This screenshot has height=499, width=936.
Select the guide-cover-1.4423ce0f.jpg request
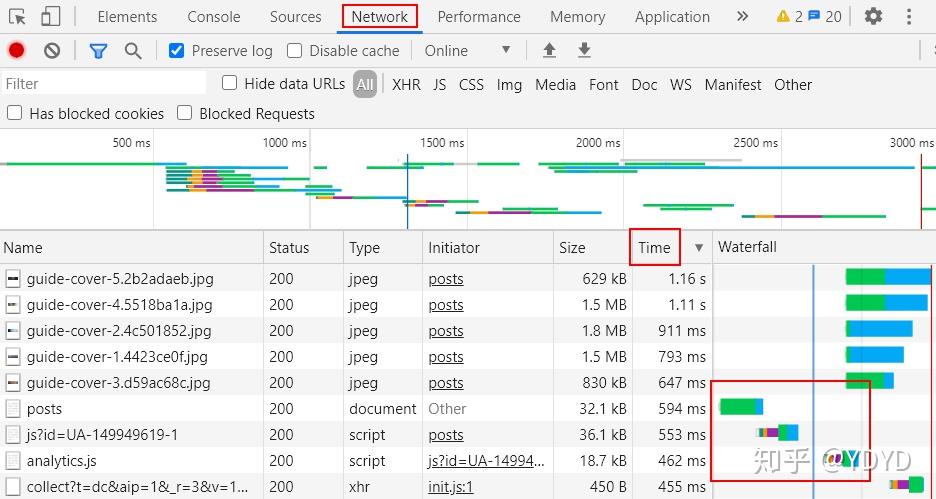tap(117, 357)
